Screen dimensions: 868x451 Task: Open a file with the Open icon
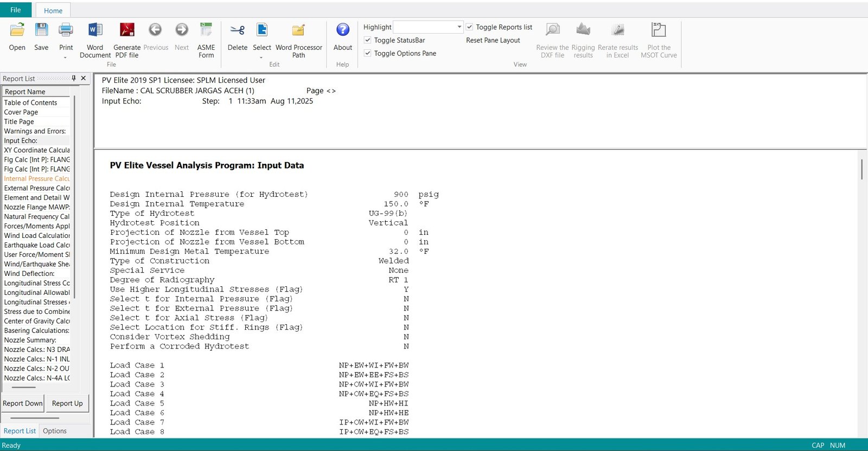(x=17, y=30)
